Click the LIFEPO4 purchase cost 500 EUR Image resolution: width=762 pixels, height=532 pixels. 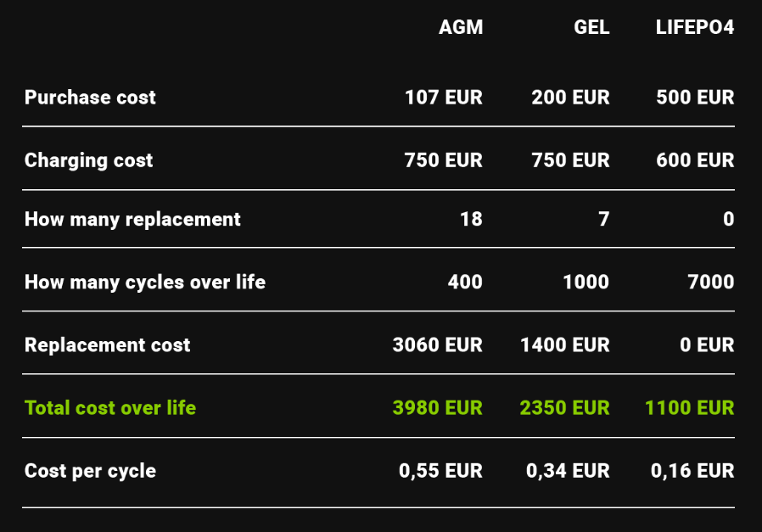coord(695,98)
